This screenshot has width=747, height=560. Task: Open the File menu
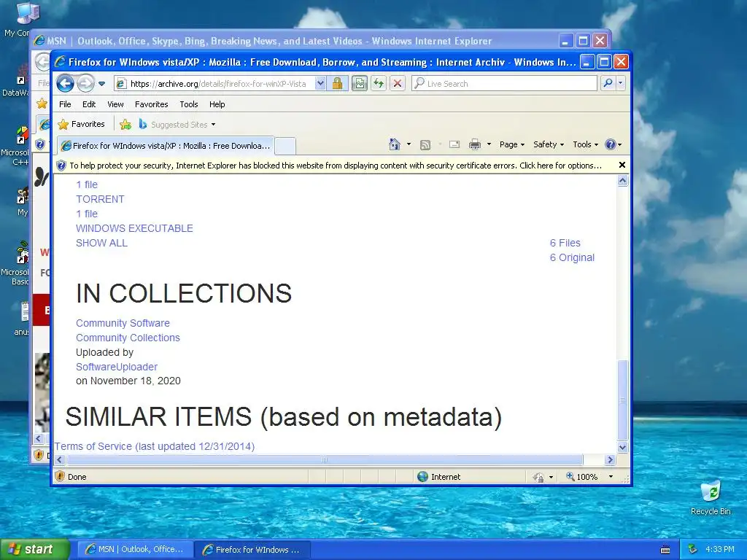(65, 104)
